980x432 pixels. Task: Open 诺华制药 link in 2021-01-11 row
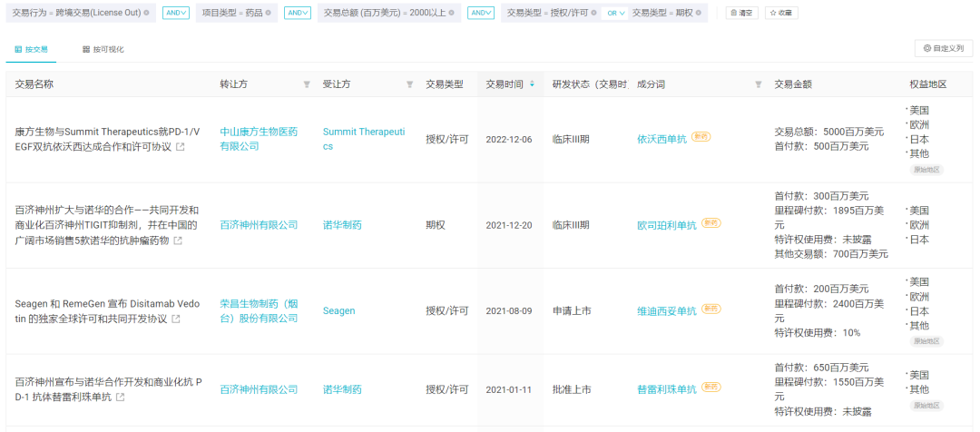(x=342, y=389)
